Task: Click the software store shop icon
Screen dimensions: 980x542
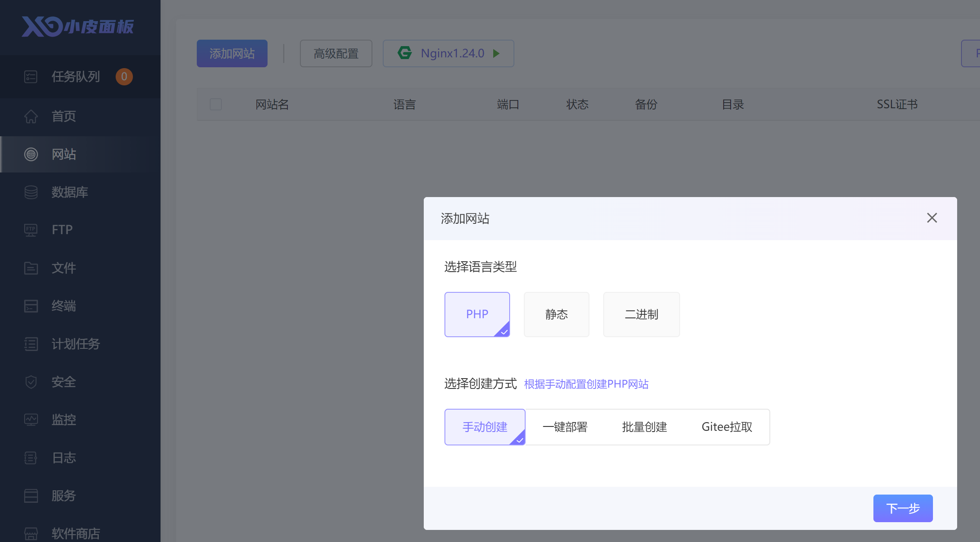Action: tap(31, 534)
